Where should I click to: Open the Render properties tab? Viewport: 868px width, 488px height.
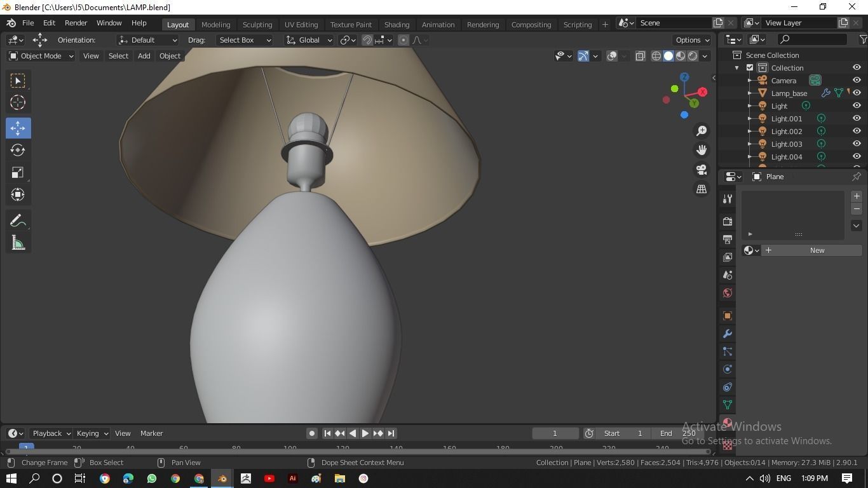coord(728,221)
